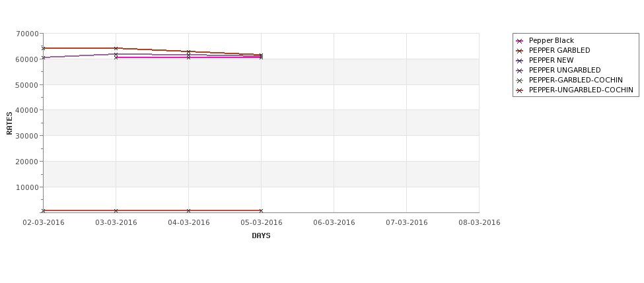Screen dimensions: 644x283
Task: Click the PEPPER-GARBLED-COCHIN legend marker icon
Action: tap(520, 80)
